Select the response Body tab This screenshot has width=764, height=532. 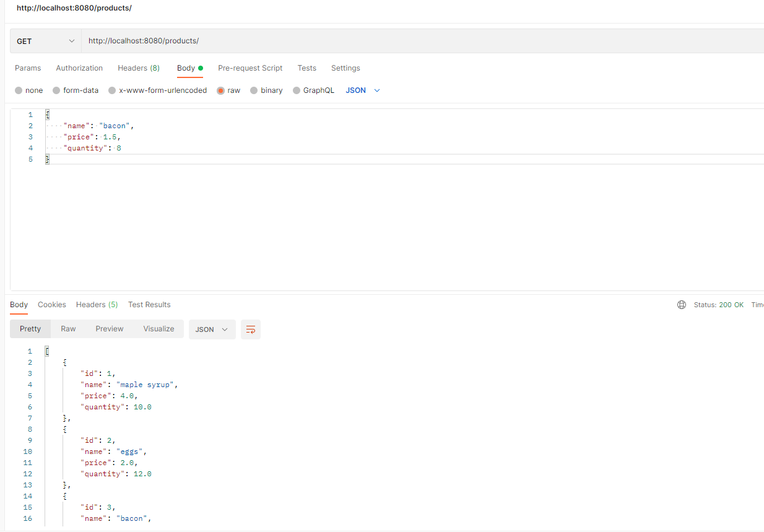click(19, 305)
